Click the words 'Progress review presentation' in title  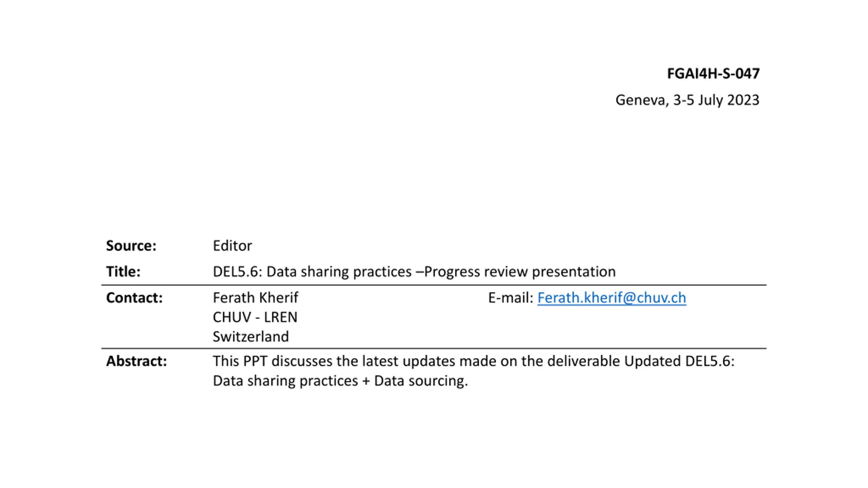coord(520,272)
